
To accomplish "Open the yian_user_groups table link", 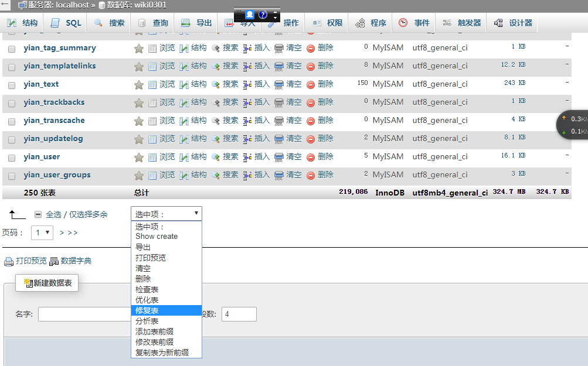I will coord(57,175).
